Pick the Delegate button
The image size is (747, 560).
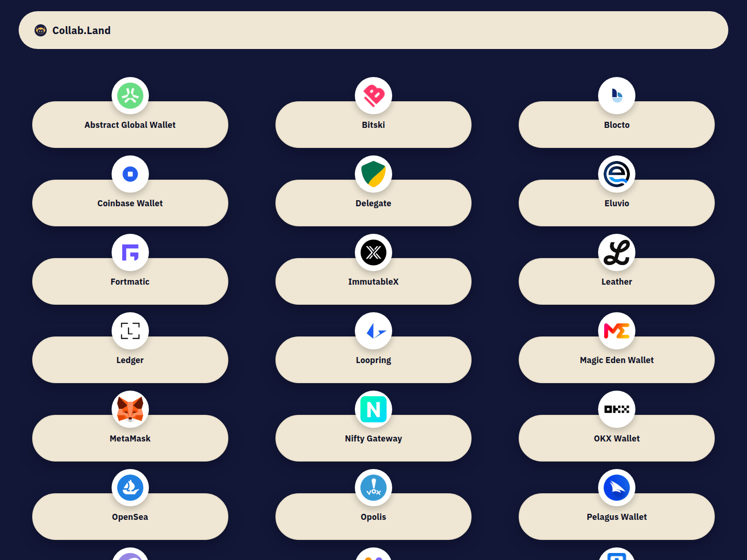point(373,203)
